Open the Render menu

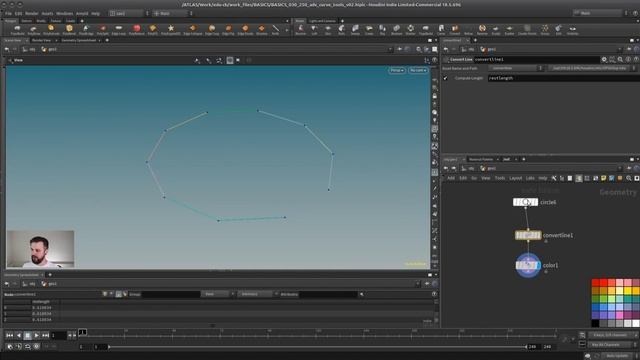[x=31, y=13]
